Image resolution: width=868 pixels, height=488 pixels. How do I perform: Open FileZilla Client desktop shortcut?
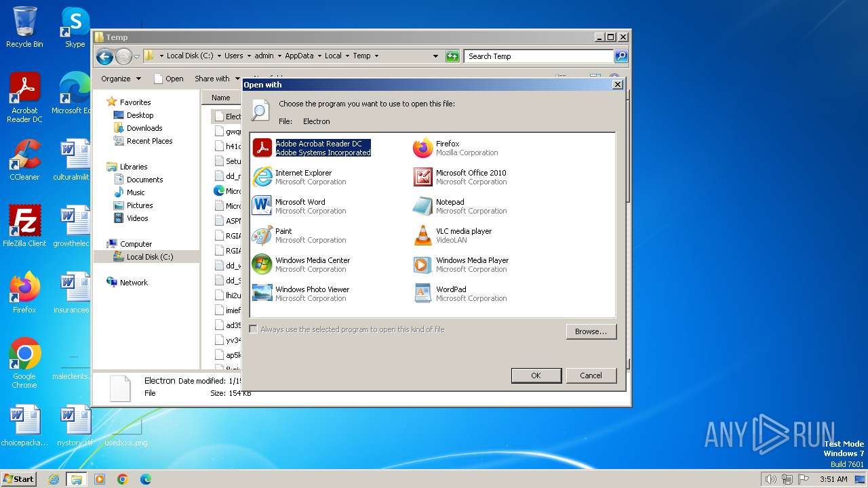pos(24,226)
